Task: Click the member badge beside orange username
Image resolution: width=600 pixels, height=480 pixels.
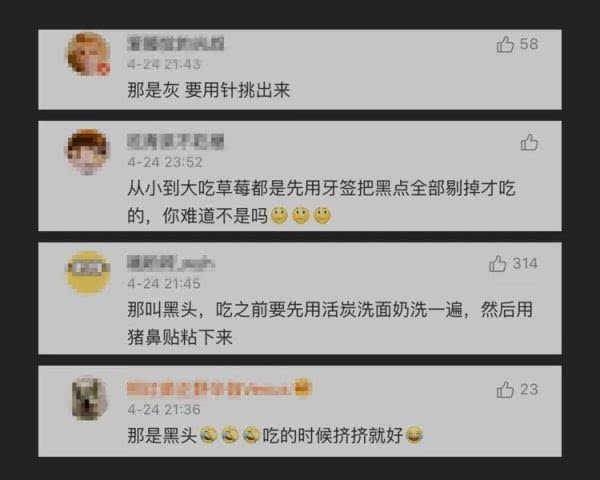Action: coord(303,388)
